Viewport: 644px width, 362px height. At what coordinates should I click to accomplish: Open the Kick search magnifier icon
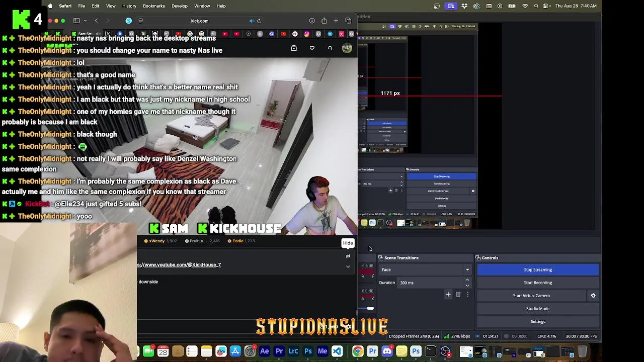pyautogui.click(x=330, y=48)
